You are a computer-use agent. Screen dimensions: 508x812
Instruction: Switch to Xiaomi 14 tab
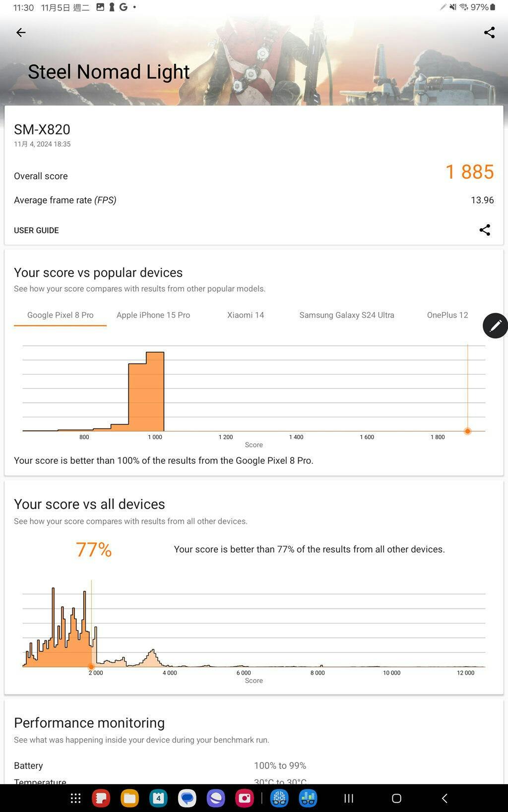point(246,315)
